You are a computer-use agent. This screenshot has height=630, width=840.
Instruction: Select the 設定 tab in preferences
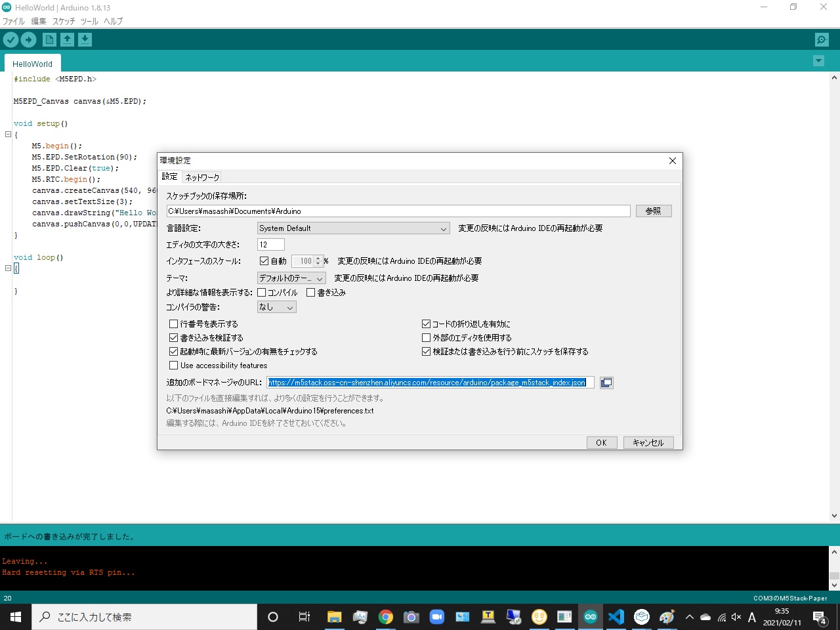(x=170, y=177)
